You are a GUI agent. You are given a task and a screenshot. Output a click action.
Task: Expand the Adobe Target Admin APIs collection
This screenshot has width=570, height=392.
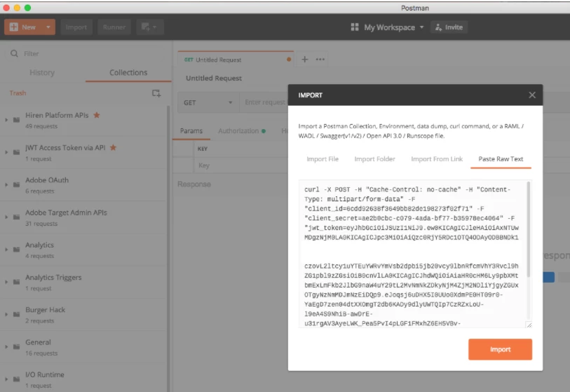click(x=6, y=217)
